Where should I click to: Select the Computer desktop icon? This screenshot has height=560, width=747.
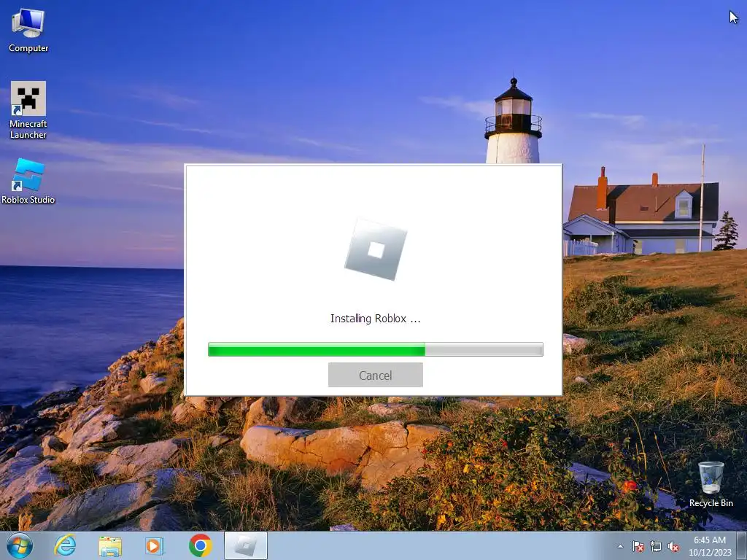[28, 31]
